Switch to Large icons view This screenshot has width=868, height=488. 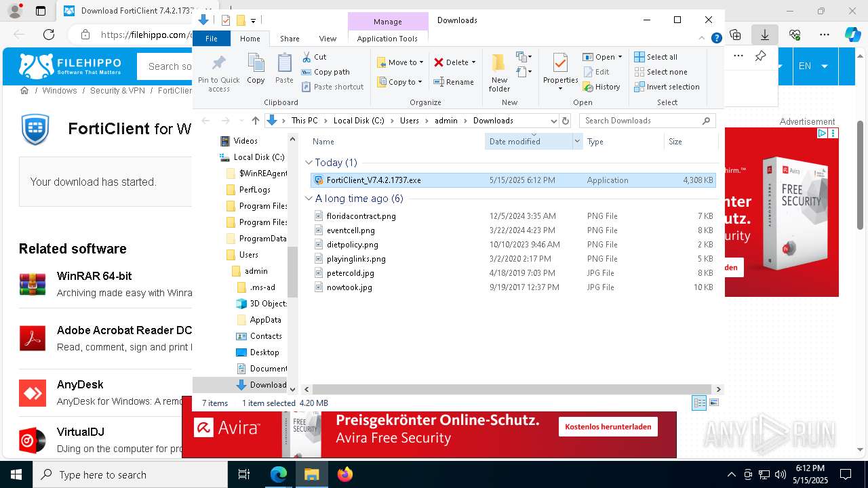(713, 403)
